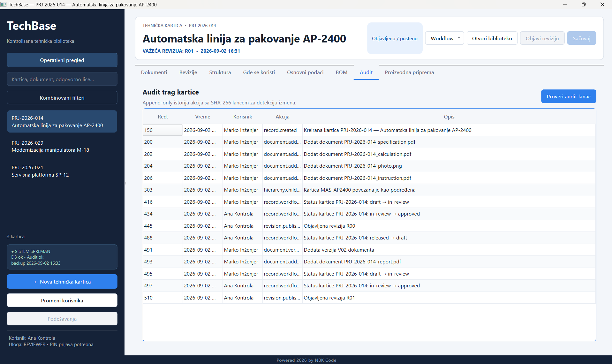Click the Podešavanja button

(62, 319)
